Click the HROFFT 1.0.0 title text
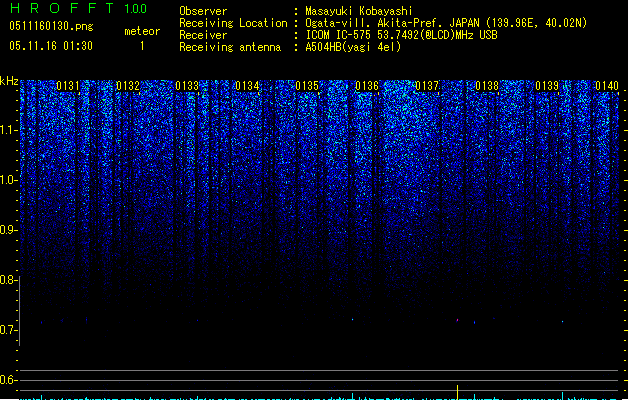This screenshot has height=400, width=629. click(78, 8)
